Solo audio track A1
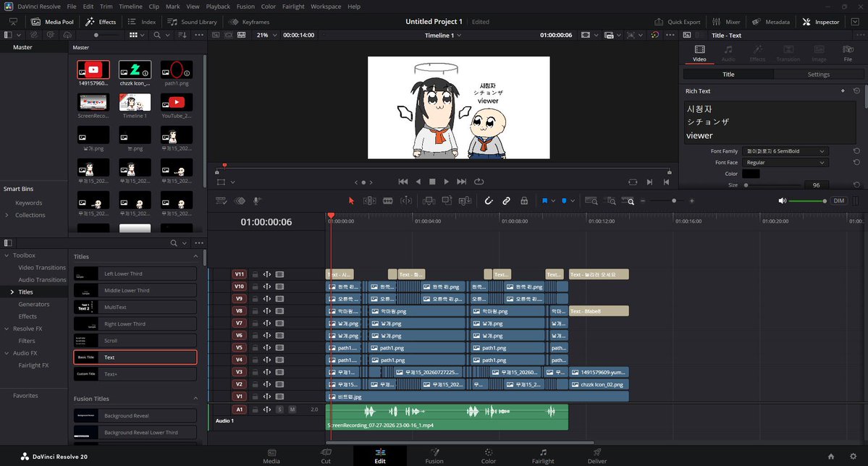This screenshot has height=466, width=868. coord(279,410)
